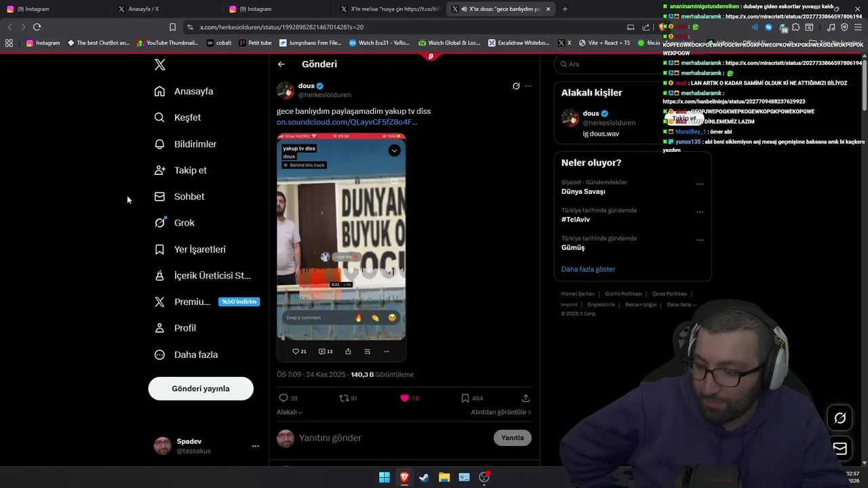Toggle bookmark on post, 464
This screenshot has width=868, height=488.
[x=471, y=398]
